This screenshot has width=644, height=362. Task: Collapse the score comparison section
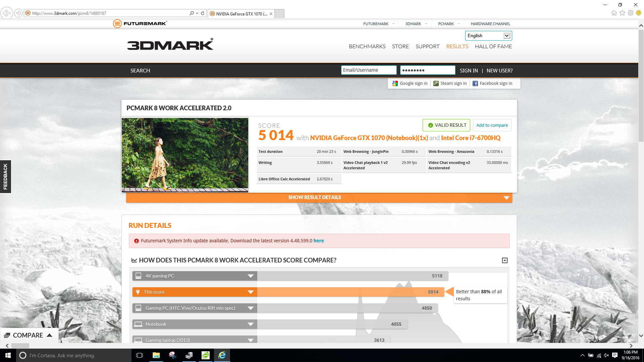[x=504, y=260]
